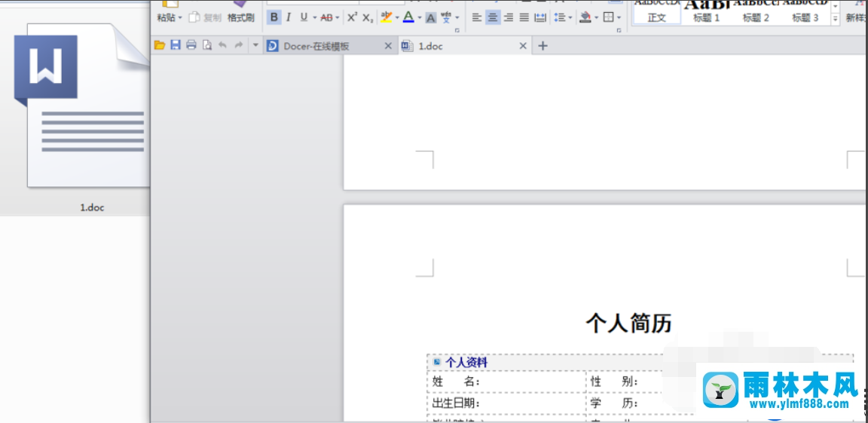Screen dimensions: 868x423
Task: Apply 标题 1 style
Action: pos(706,12)
